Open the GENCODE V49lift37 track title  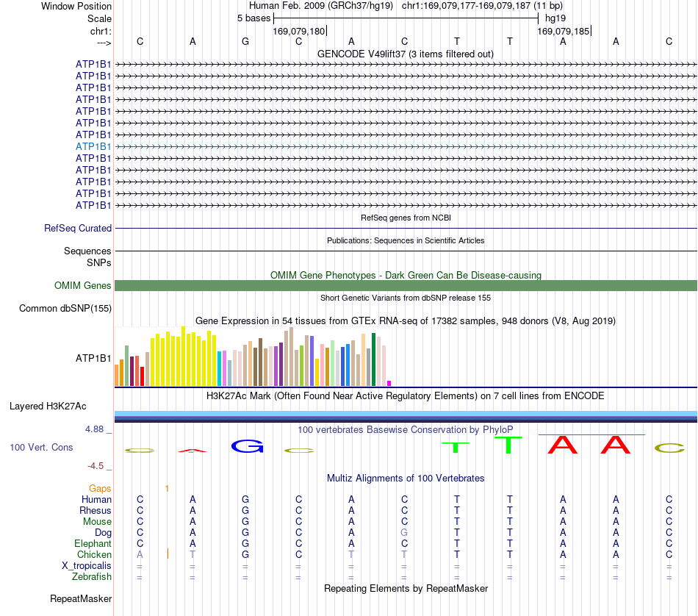pyautogui.click(x=405, y=54)
